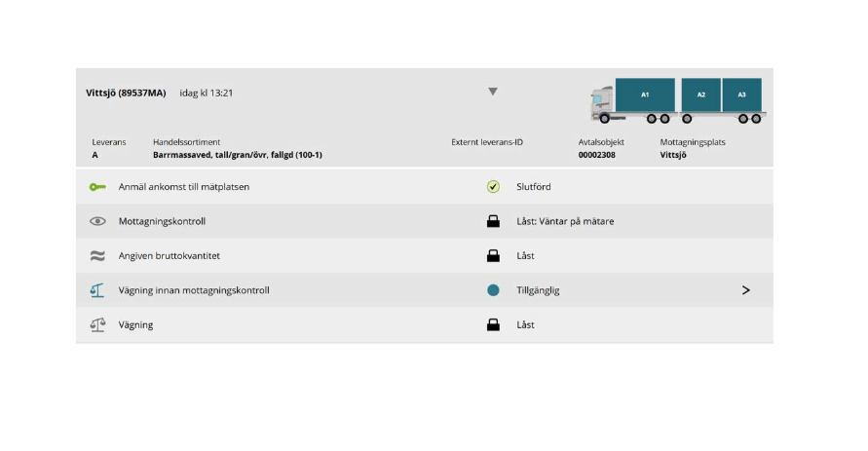Click the Handelssortiment column label

point(186,142)
